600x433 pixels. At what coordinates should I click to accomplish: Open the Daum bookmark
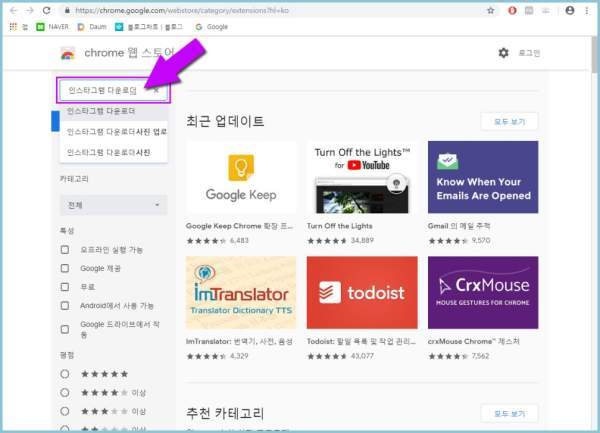click(x=92, y=27)
